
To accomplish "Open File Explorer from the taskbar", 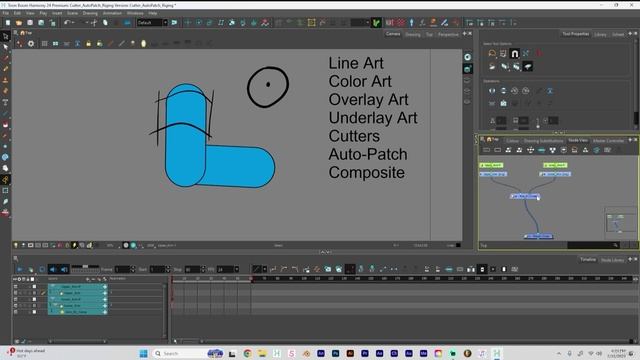I will pyautogui.click(x=262, y=353).
